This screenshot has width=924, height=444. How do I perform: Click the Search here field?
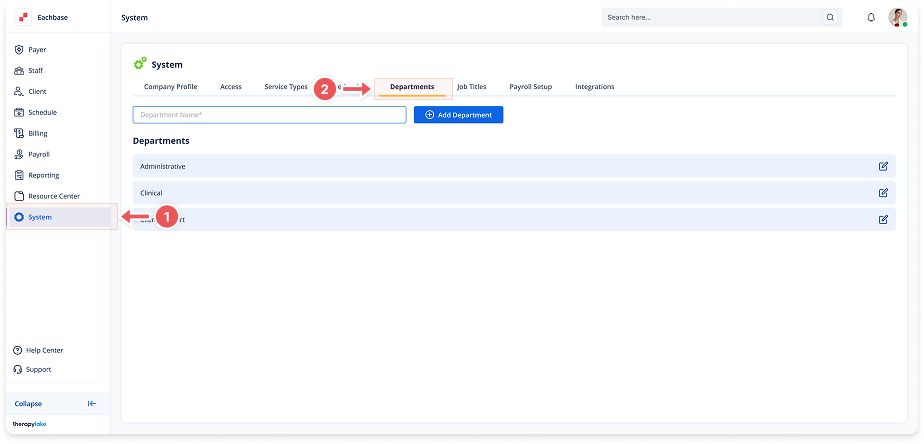713,18
